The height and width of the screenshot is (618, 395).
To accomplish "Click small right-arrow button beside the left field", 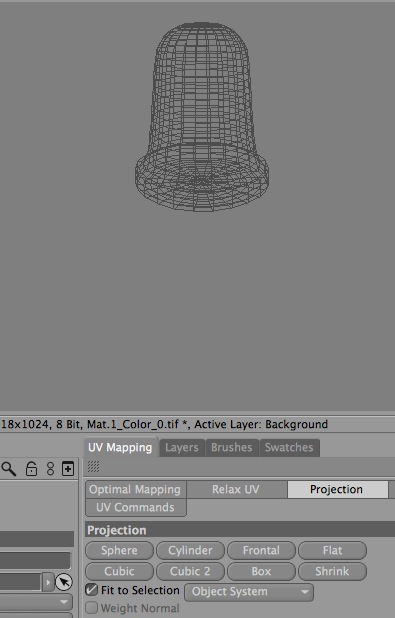I will coord(48,582).
